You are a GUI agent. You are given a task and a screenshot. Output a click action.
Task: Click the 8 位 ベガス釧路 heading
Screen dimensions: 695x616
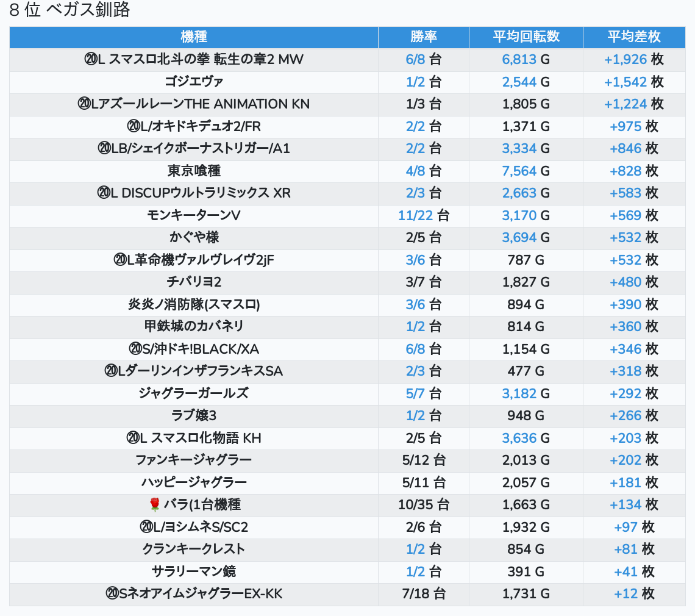[69, 10]
